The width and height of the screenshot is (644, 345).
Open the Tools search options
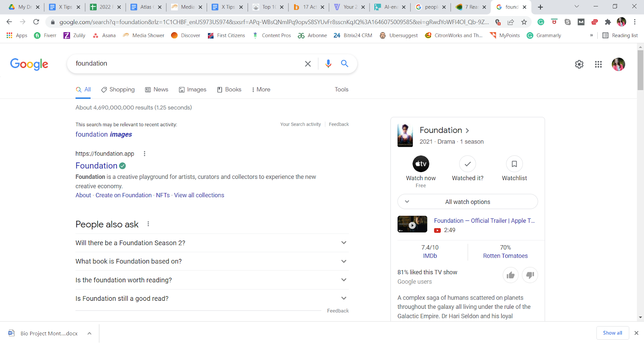[x=342, y=90]
